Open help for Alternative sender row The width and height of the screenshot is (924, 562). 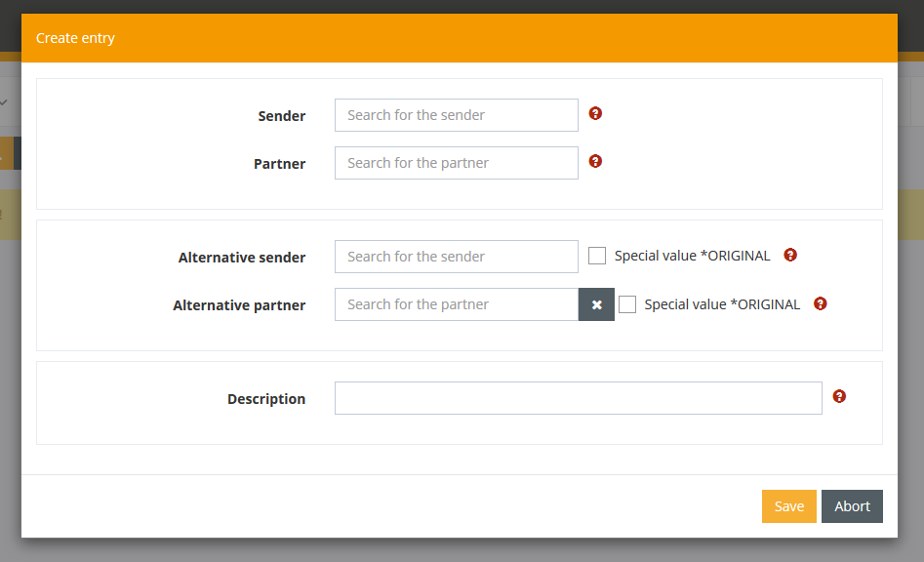790,255
